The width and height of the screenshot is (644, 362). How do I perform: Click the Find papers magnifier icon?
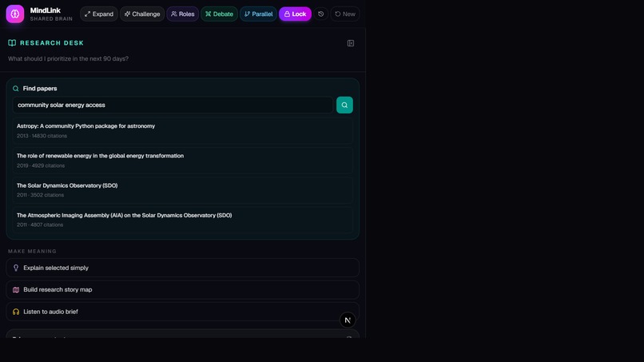coord(16,89)
